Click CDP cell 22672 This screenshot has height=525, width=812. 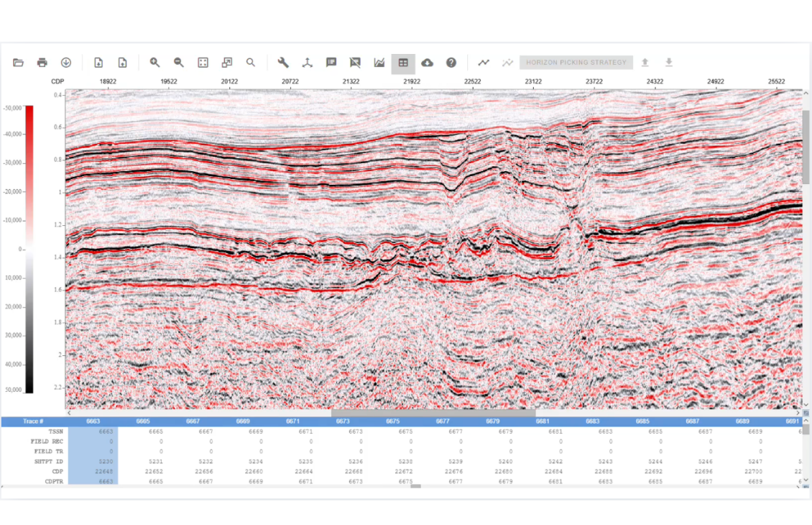coord(404,472)
